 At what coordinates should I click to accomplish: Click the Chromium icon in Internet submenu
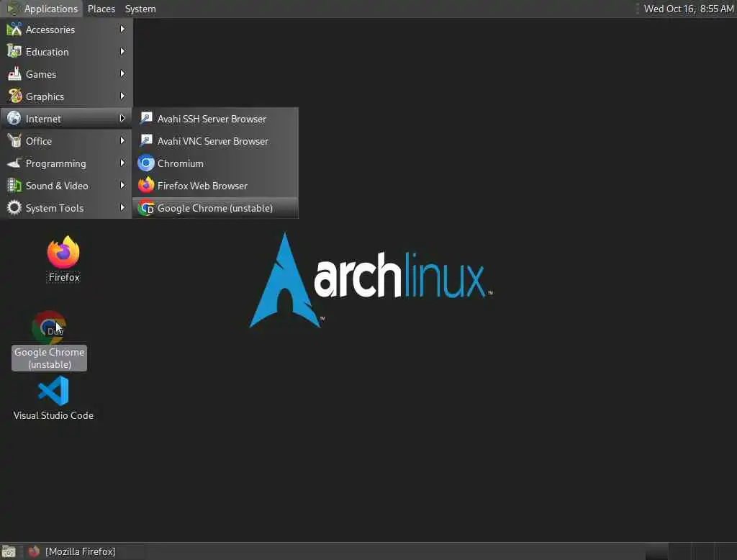click(146, 163)
